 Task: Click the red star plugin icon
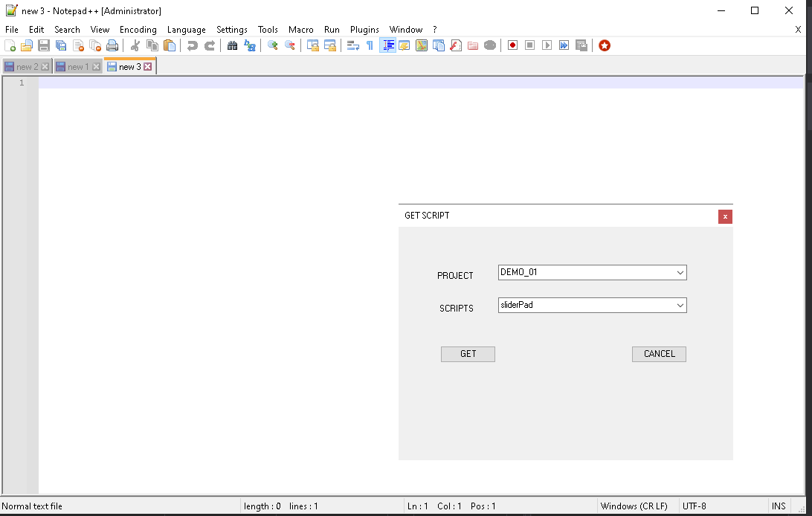pos(605,45)
